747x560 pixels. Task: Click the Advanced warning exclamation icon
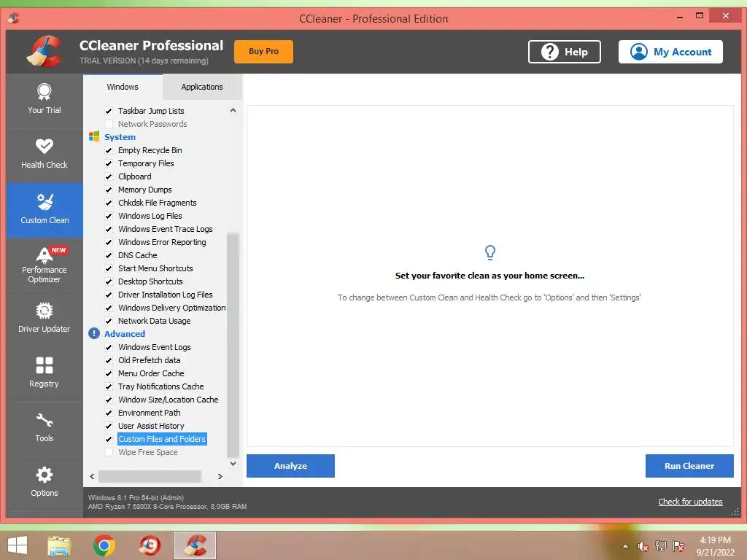[x=94, y=333]
